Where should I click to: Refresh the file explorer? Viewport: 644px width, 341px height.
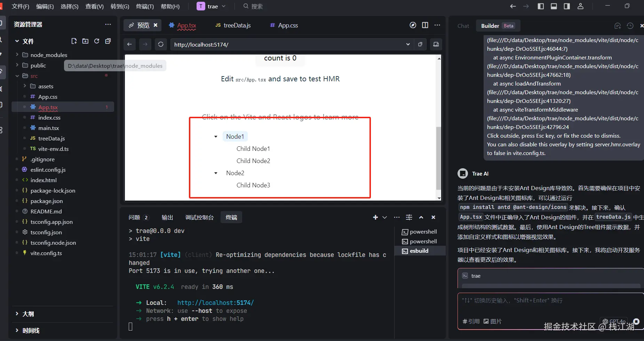[x=97, y=41]
